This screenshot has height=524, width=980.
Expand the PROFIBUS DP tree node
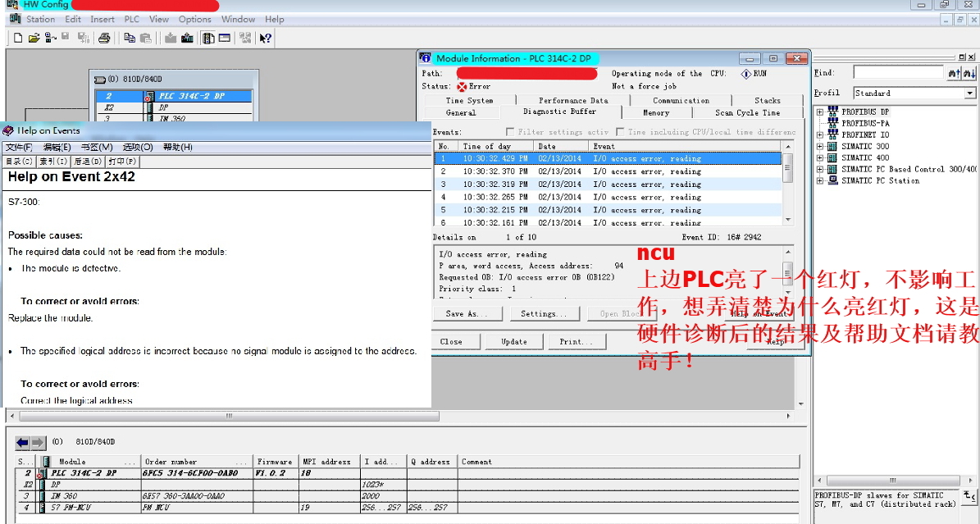tap(820, 112)
